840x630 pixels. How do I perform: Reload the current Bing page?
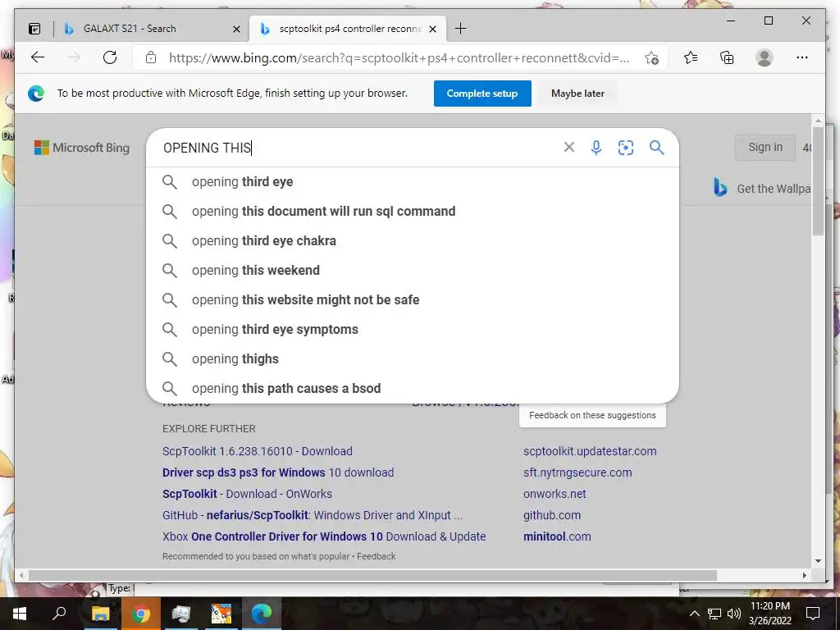(110, 58)
